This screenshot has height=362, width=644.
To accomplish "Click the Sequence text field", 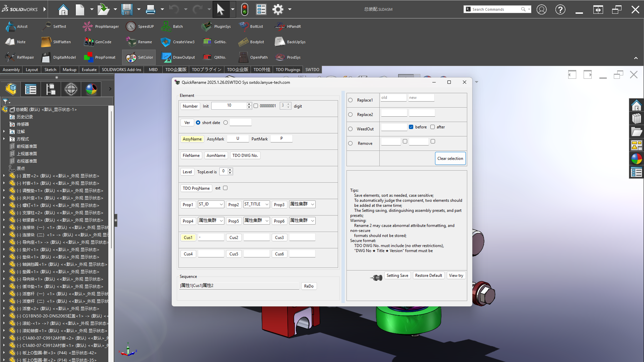I will click(239, 286).
